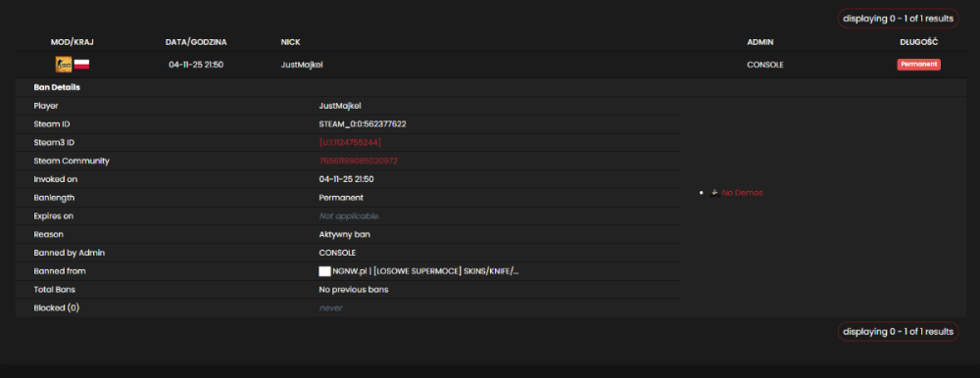Image resolution: width=980 pixels, height=378 pixels.
Task: Click the Banned by Admin value CONSOLE
Action: [x=337, y=253]
